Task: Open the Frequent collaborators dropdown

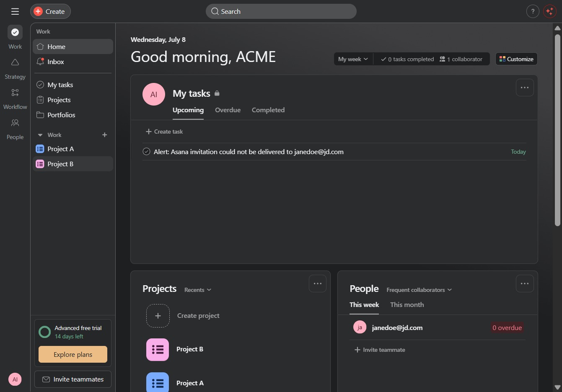Action: click(419, 290)
